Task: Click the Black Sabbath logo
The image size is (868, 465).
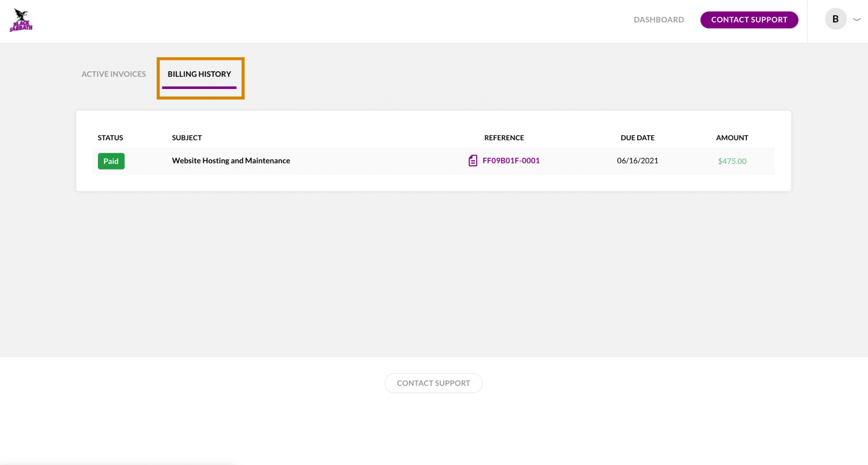Action: coord(21,20)
